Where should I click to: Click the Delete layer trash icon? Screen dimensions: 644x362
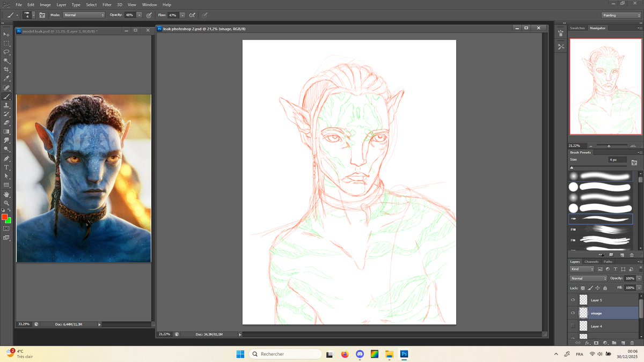(632, 343)
